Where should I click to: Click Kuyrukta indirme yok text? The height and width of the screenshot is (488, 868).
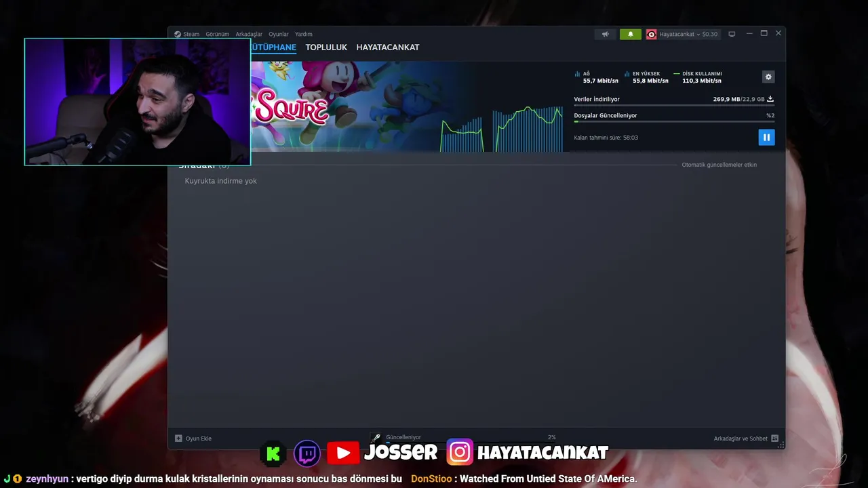point(220,181)
